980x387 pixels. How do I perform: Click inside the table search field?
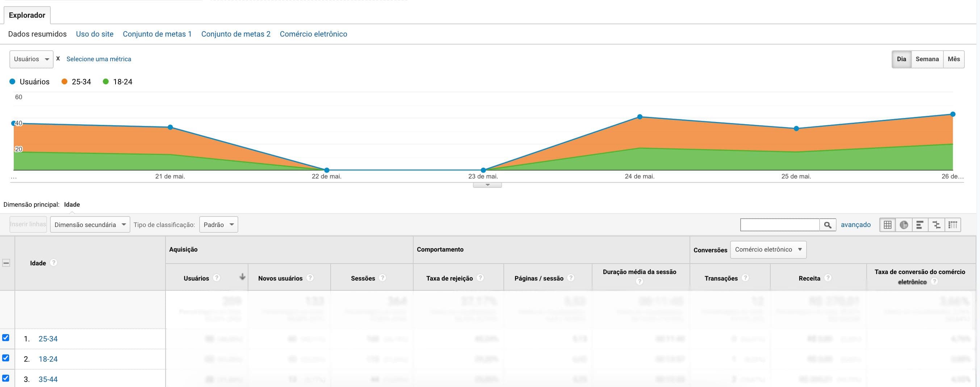tap(780, 225)
